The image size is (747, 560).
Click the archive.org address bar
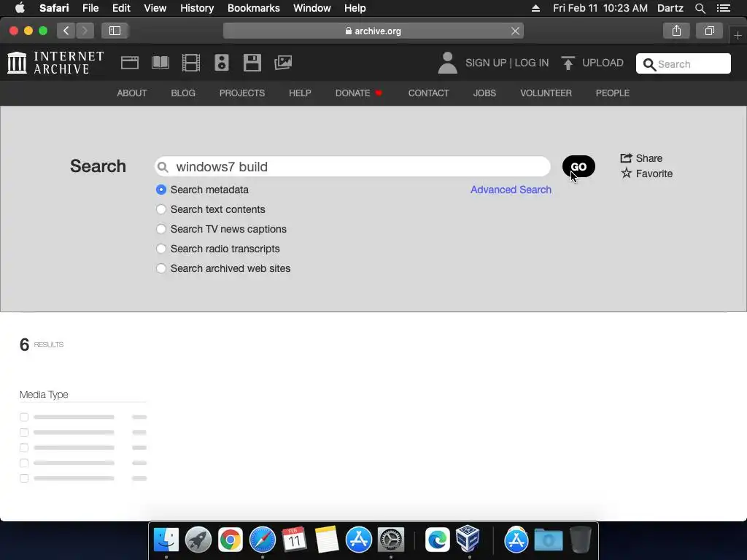click(373, 31)
